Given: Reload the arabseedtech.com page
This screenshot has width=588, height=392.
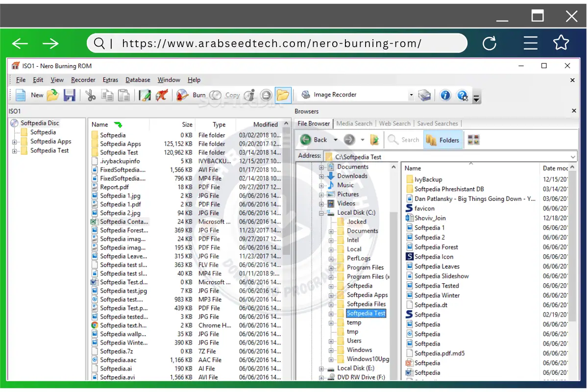Looking at the screenshot, I should 490,43.
